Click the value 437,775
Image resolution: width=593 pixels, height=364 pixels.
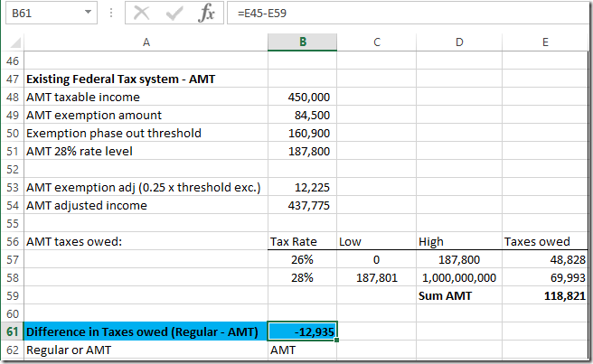point(308,206)
